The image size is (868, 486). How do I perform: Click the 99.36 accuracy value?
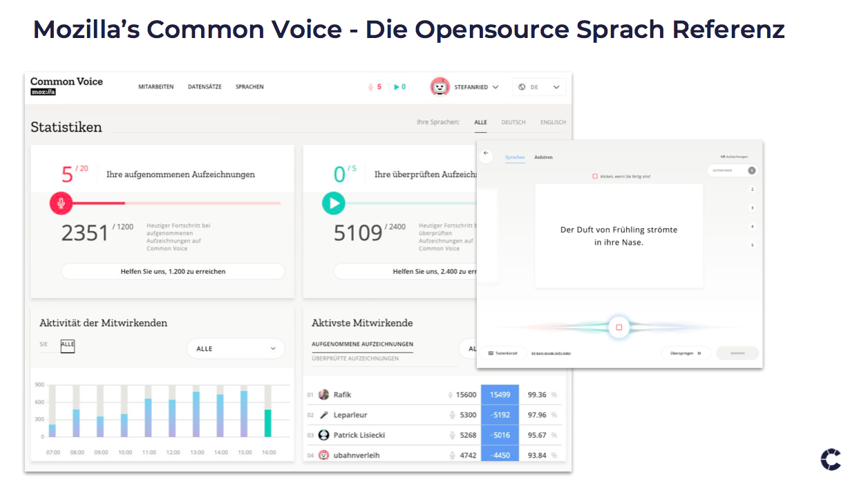537,395
